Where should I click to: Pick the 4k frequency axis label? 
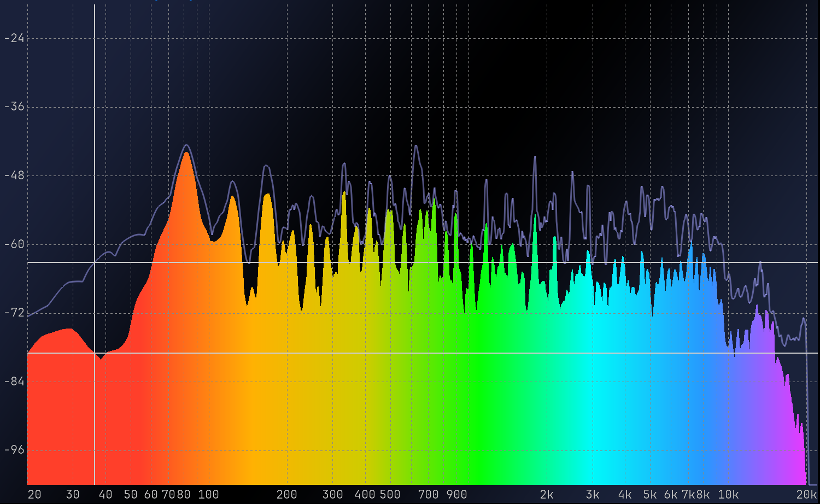pos(625,495)
